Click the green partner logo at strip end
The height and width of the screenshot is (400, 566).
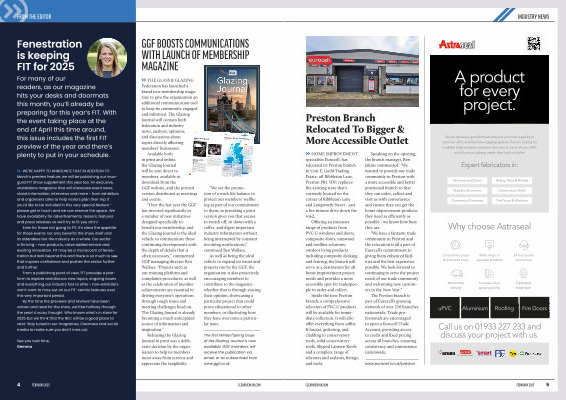530,353
